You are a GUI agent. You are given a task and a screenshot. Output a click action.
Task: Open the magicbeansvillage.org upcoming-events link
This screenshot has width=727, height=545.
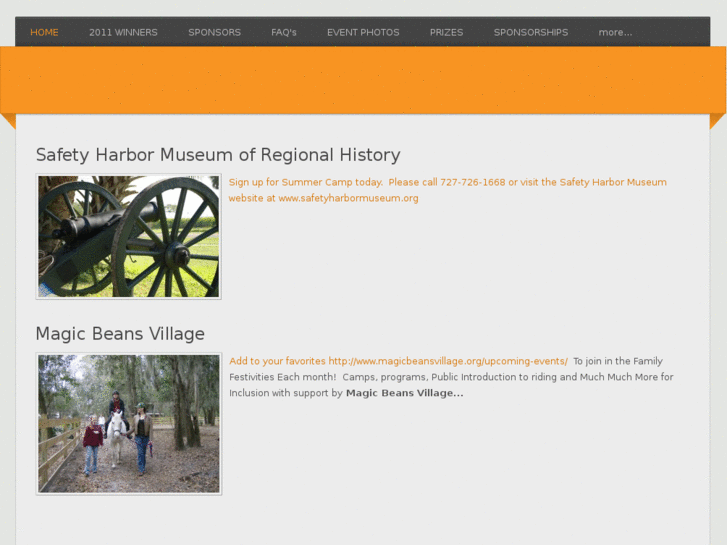pos(398,361)
